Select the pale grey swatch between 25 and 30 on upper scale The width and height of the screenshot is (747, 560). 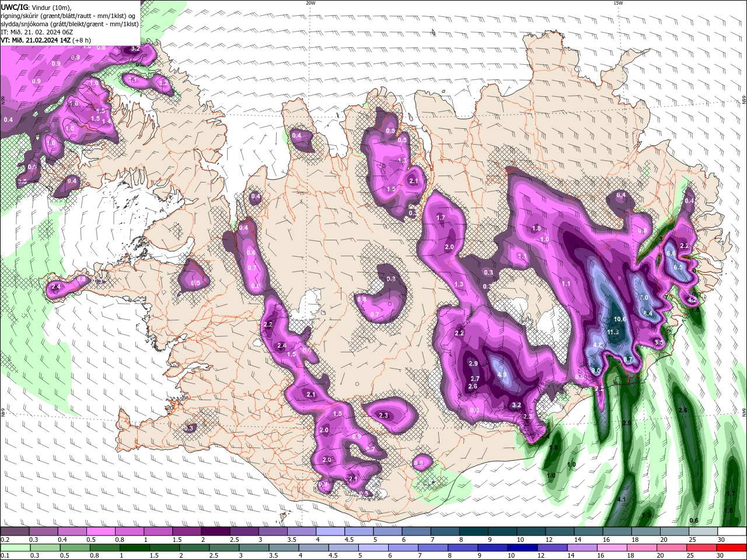[x=702, y=532]
